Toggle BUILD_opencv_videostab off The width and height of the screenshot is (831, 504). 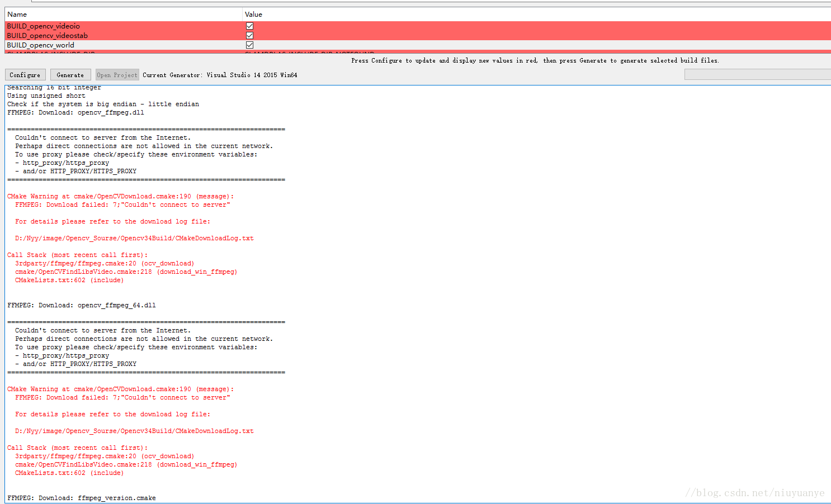(x=249, y=35)
